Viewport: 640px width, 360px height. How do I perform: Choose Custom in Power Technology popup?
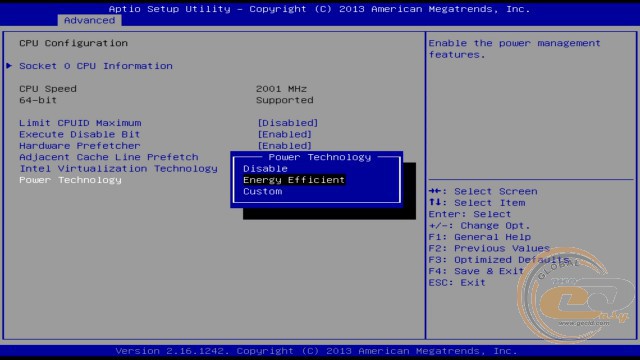point(262,191)
